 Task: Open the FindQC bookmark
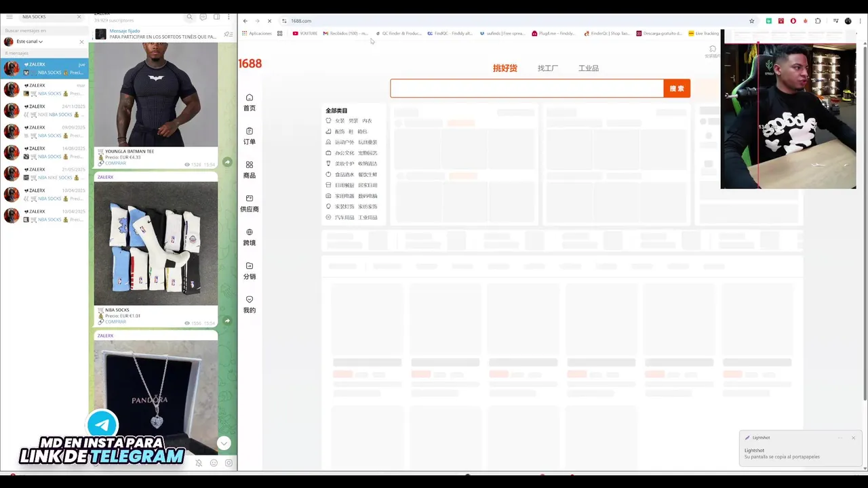point(450,33)
